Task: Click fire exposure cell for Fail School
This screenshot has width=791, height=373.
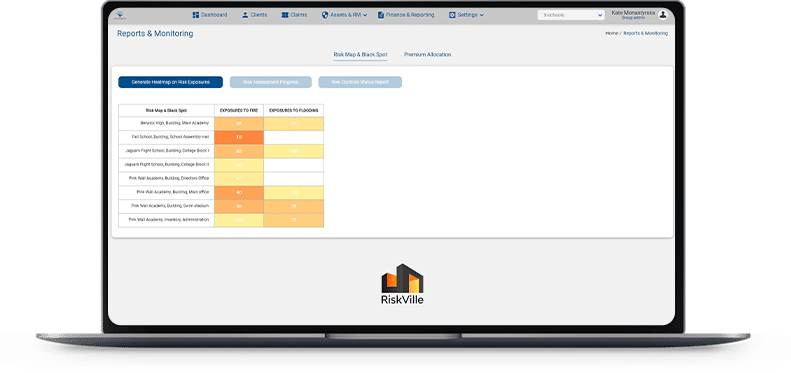Action: coord(239,137)
